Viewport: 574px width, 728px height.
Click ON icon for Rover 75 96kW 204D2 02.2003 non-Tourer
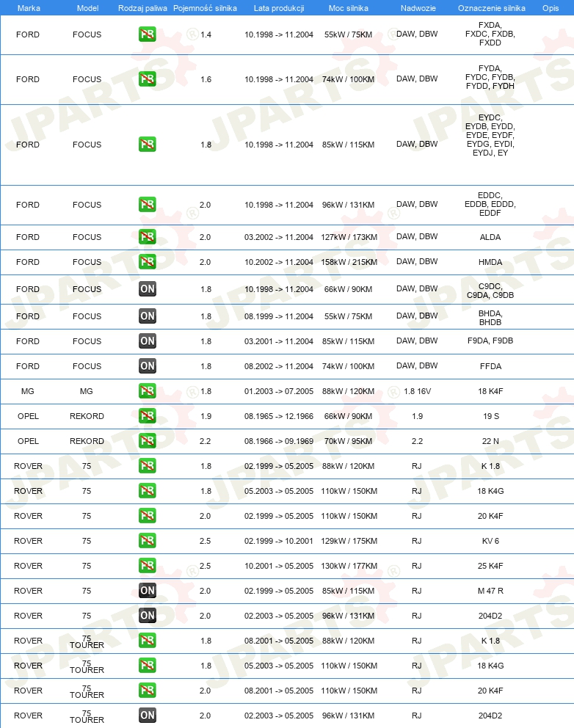click(148, 616)
